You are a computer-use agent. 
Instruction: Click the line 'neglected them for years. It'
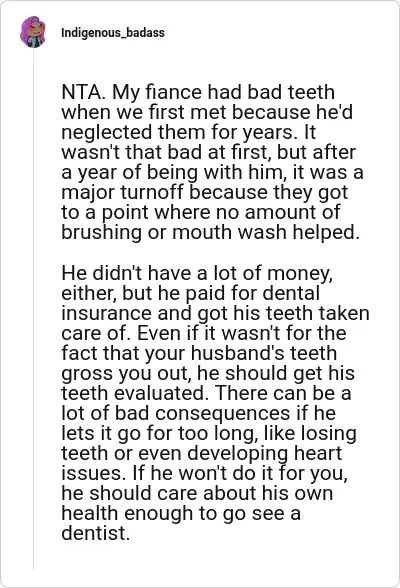[x=189, y=132]
